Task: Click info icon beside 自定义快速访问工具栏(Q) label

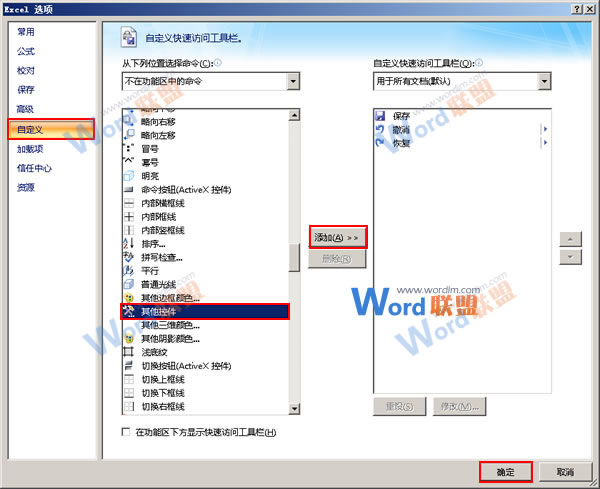Action: coord(479,62)
